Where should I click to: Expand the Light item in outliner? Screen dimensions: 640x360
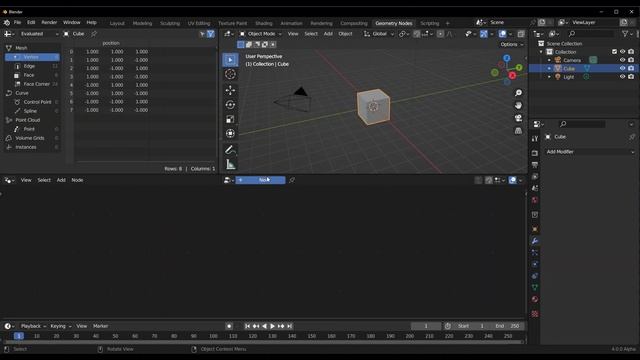(x=549, y=77)
